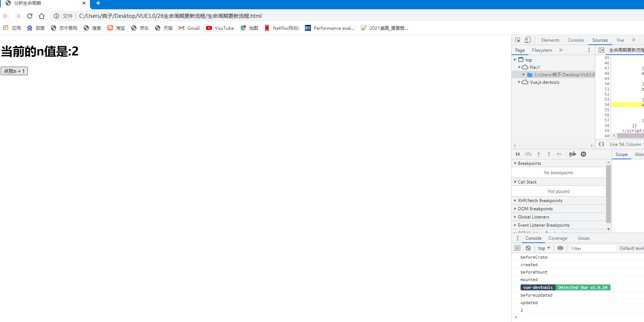Go to the browser home page

(42, 16)
